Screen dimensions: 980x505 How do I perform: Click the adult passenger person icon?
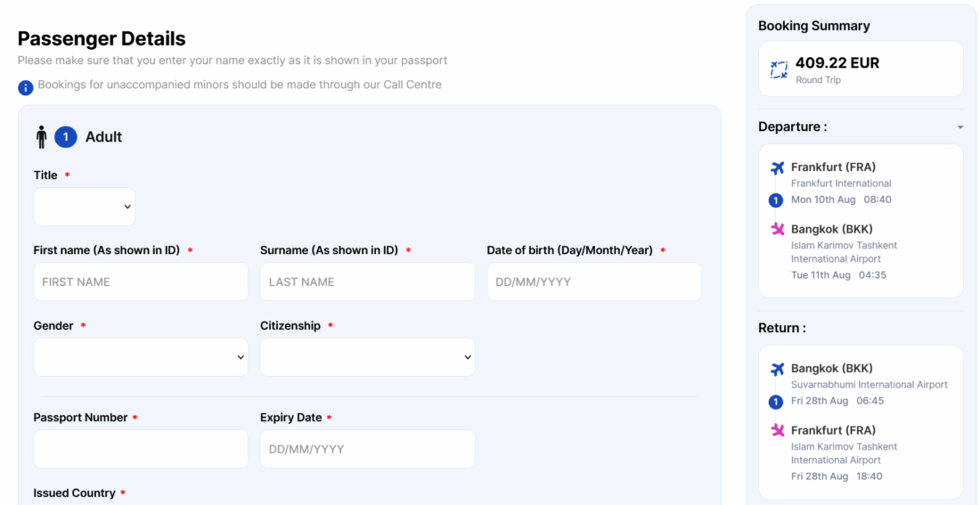[41, 137]
